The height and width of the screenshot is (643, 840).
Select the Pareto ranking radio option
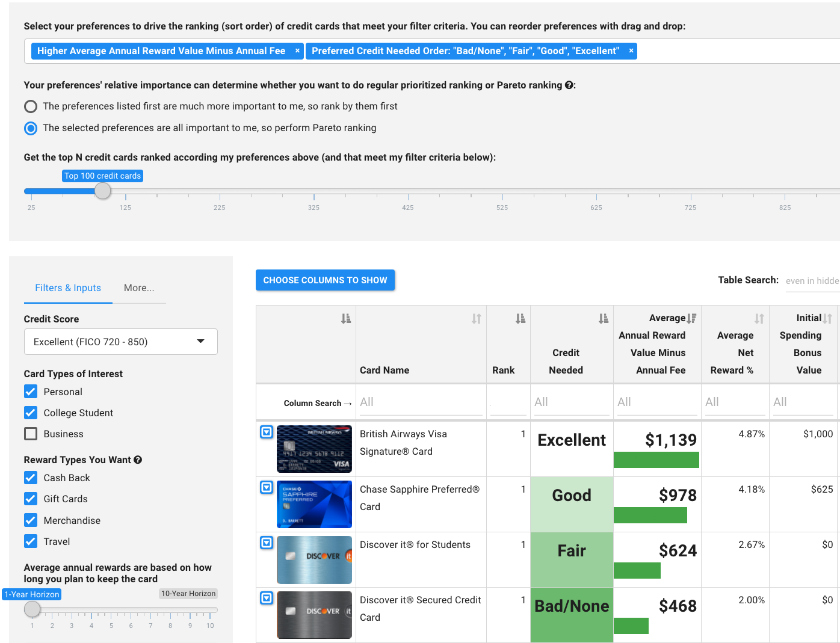31,128
